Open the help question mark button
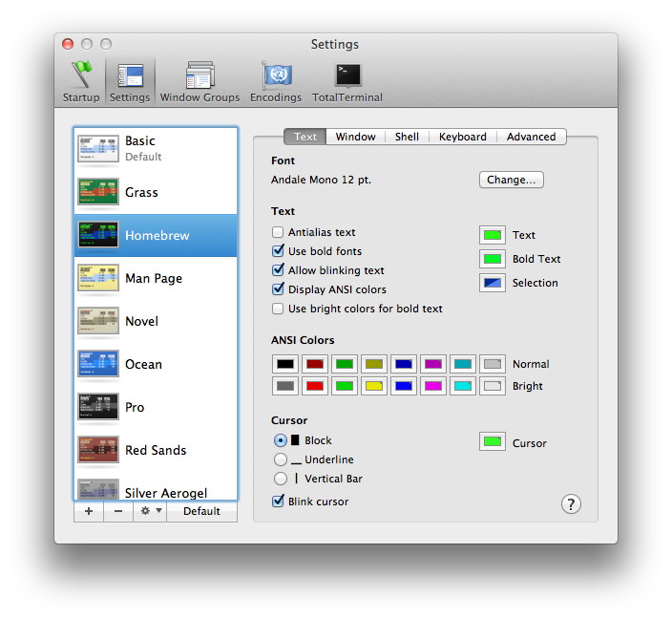This screenshot has width=672, height=619. click(x=571, y=504)
